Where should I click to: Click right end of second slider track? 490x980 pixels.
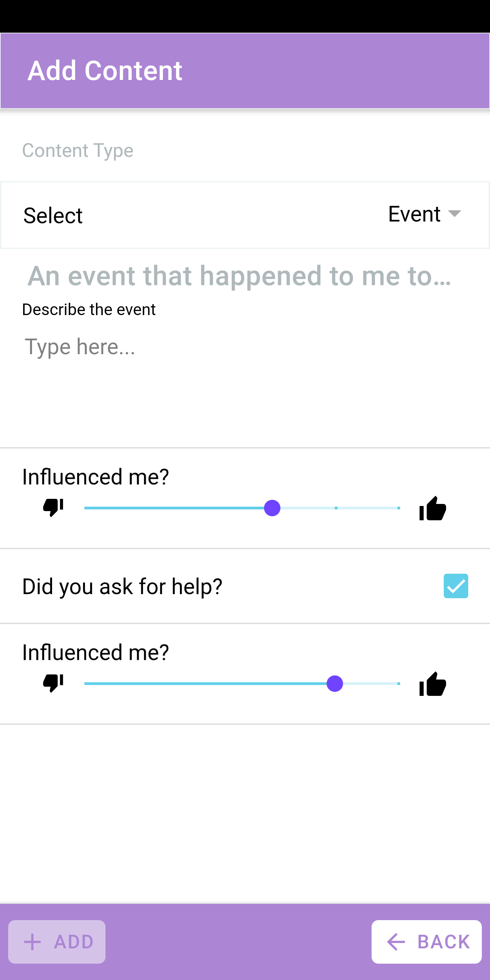coord(398,684)
